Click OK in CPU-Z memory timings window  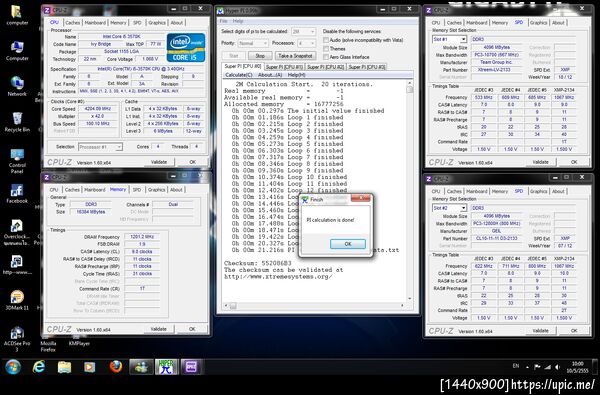(x=192, y=329)
